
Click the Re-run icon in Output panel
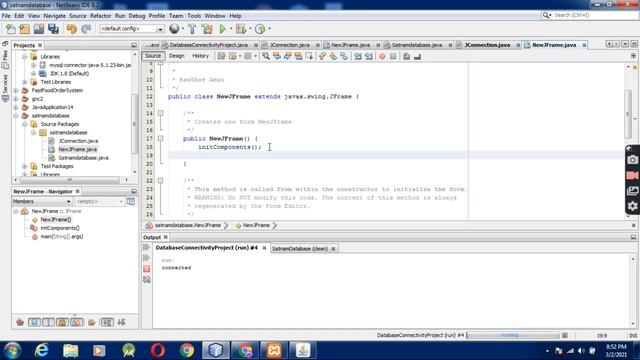(x=147, y=247)
